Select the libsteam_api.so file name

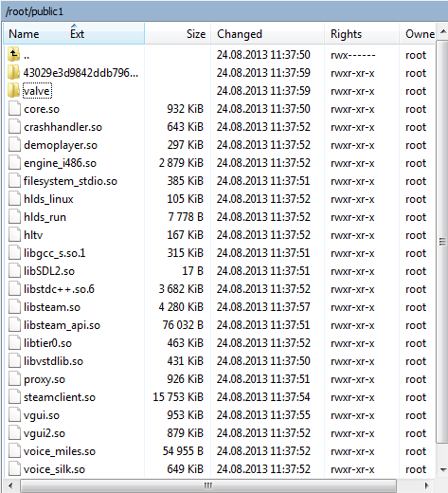coord(62,325)
